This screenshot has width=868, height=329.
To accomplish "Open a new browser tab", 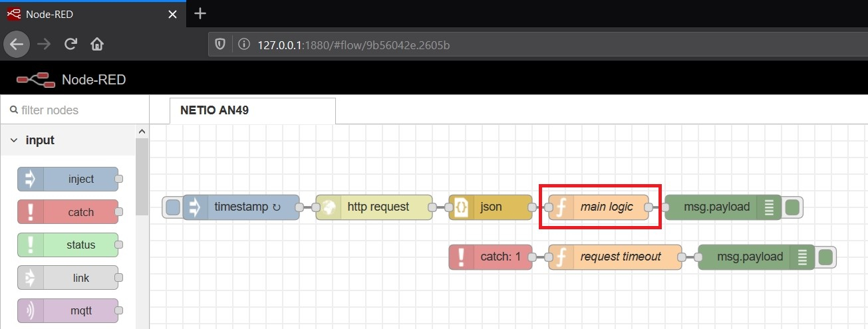I will pos(200,13).
